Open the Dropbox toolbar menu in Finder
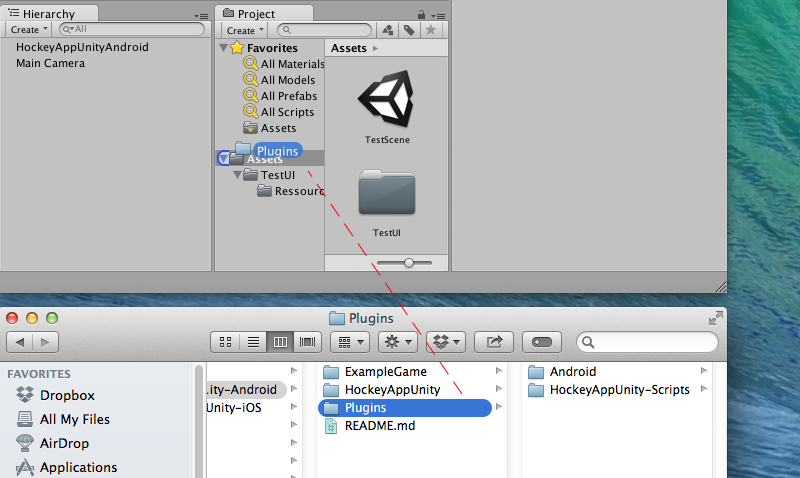This screenshot has width=800, height=478. pos(446,342)
